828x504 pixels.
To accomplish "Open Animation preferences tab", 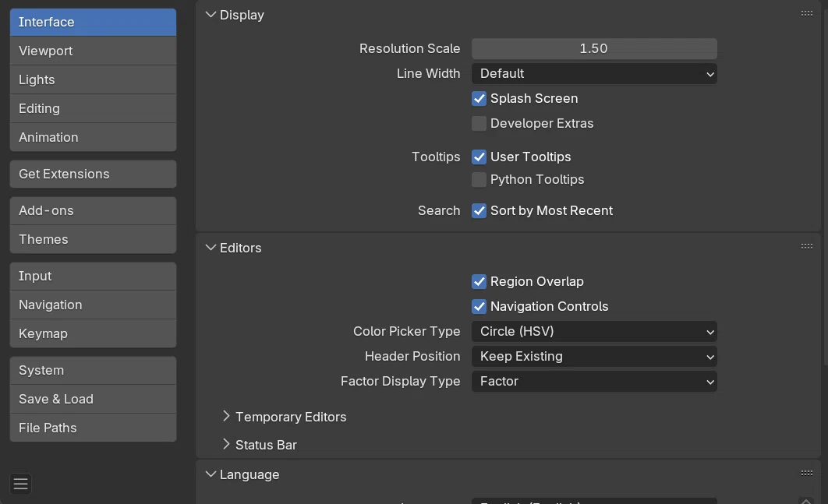I will 93,137.
